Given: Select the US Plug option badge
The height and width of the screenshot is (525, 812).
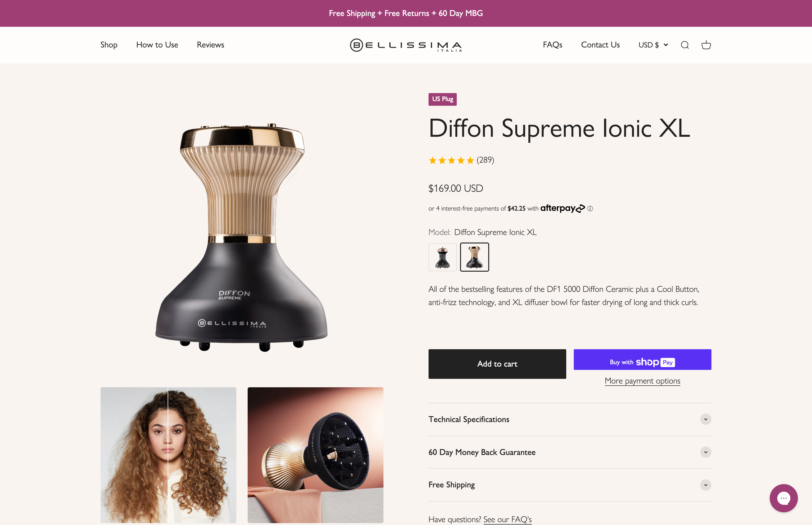Looking at the screenshot, I should [x=442, y=99].
